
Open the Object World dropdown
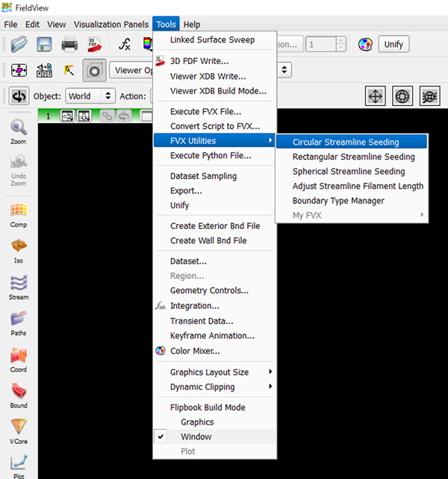click(x=89, y=96)
